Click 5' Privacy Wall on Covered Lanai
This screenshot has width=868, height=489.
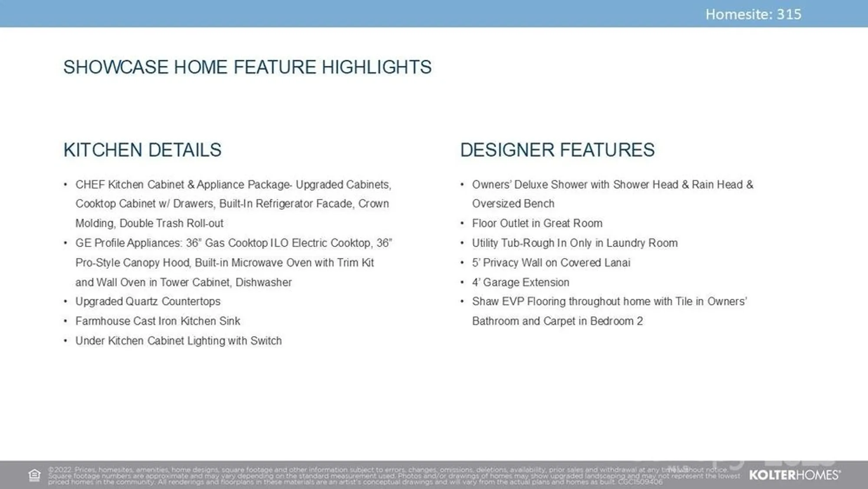(x=551, y=263)
